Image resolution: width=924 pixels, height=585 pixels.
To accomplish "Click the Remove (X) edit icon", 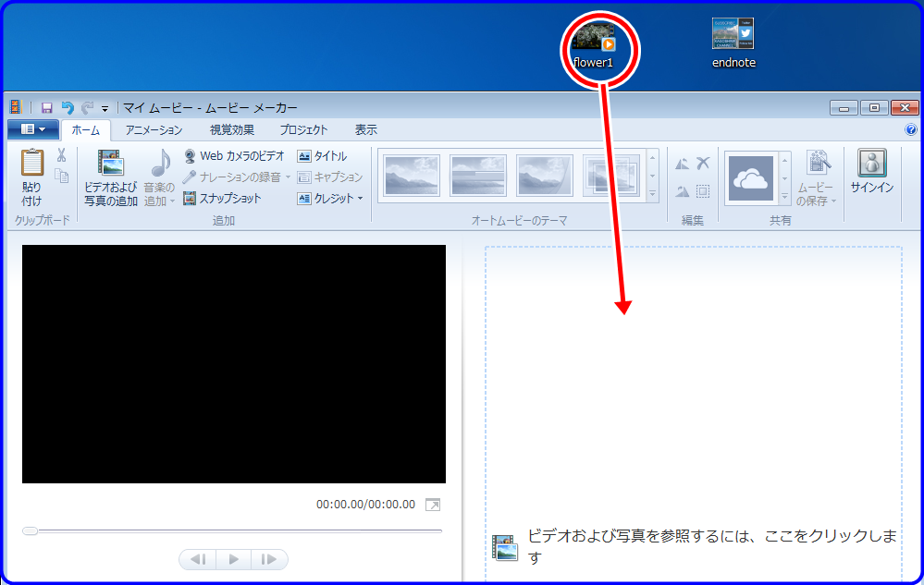I will 703,163.
